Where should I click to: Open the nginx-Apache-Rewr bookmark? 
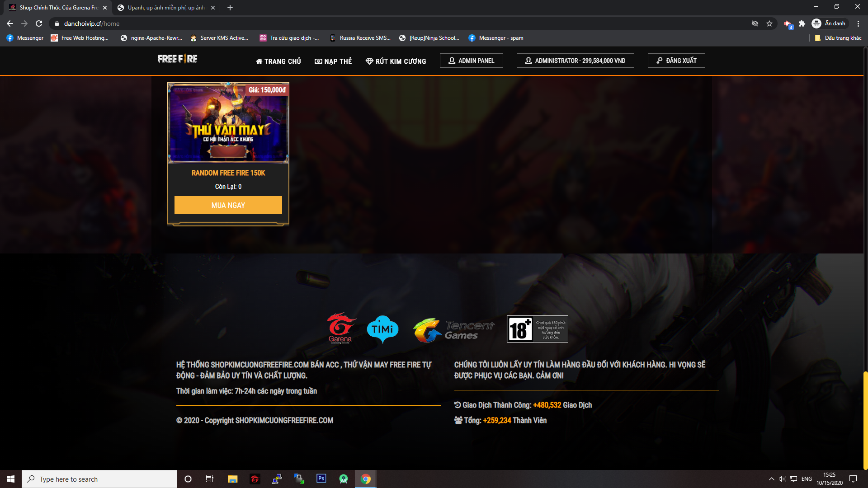pos(151,38)
